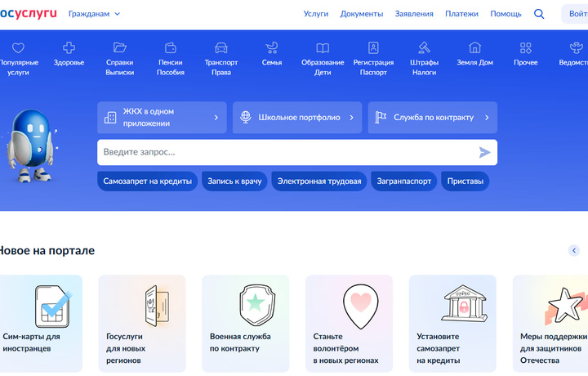The width and height of the screenshot is (588, 376).
Task: Open the Прочее grid icon
Action: [525, 47]
